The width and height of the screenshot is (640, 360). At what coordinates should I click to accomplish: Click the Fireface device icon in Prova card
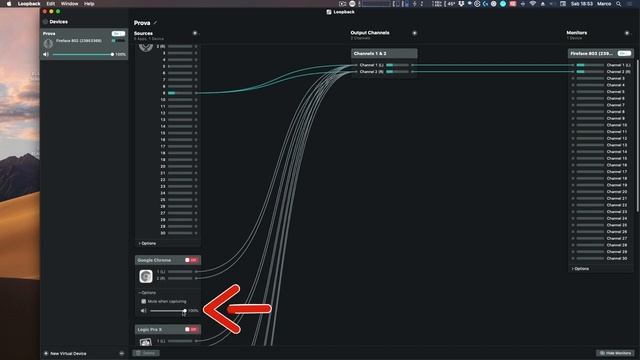48,43
